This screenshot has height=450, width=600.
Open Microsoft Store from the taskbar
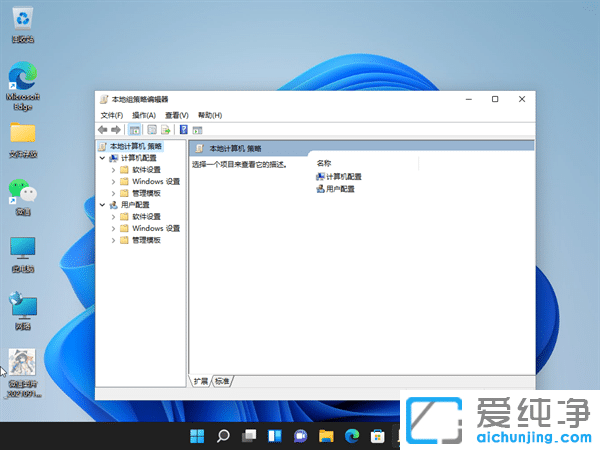point(378,436)
